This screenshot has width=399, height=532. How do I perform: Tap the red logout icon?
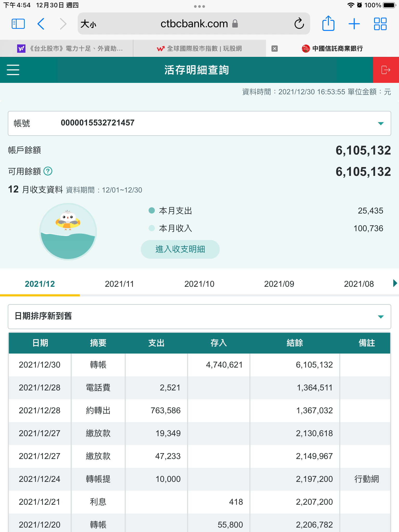click(386, 70)
